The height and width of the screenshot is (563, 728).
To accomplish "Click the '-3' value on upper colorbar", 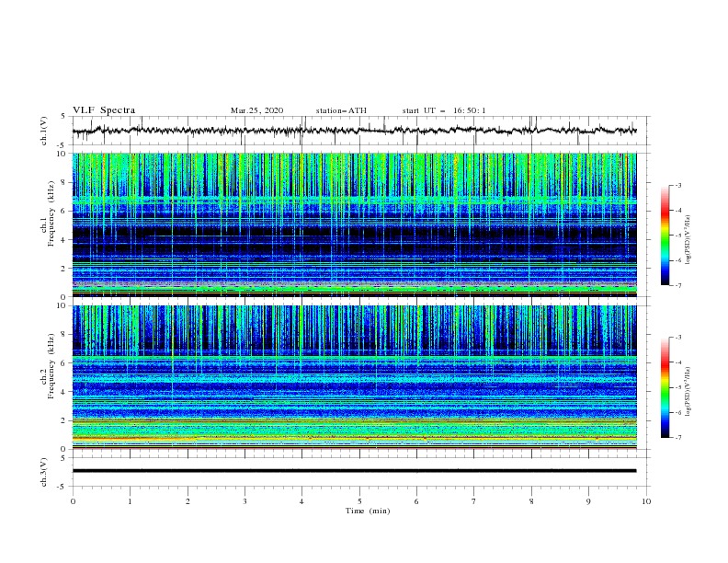I will pos(677,185).
